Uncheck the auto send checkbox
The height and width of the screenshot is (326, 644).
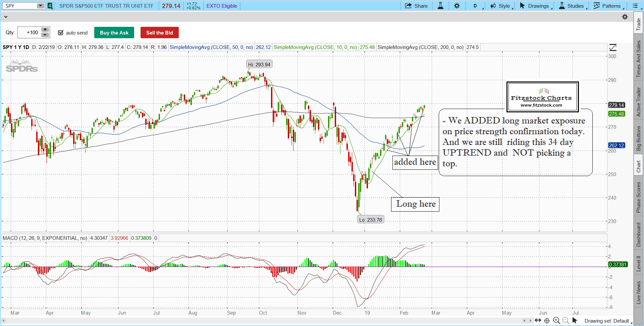point(61,33)
